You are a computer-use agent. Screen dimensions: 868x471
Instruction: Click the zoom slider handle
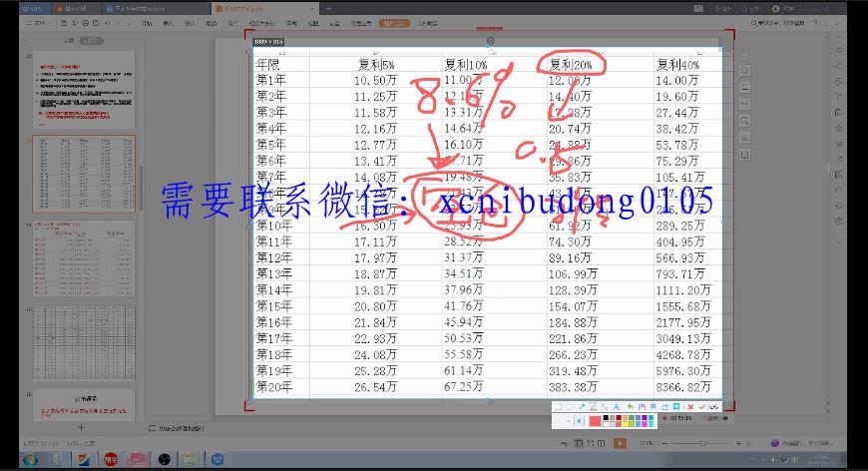703,443
